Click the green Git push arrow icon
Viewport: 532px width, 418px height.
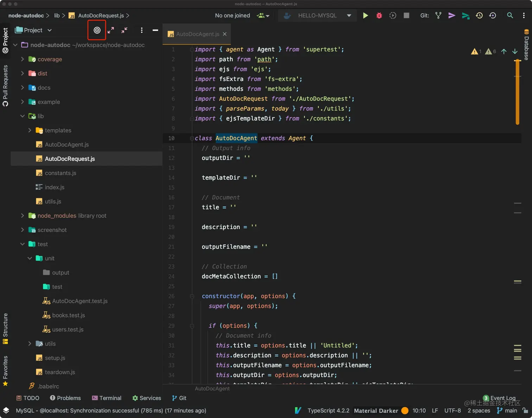(465, 15)
